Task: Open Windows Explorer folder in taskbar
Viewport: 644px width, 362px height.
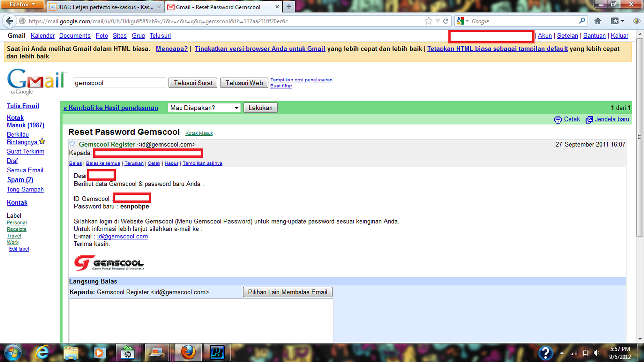Action: (x=71, y=352)
